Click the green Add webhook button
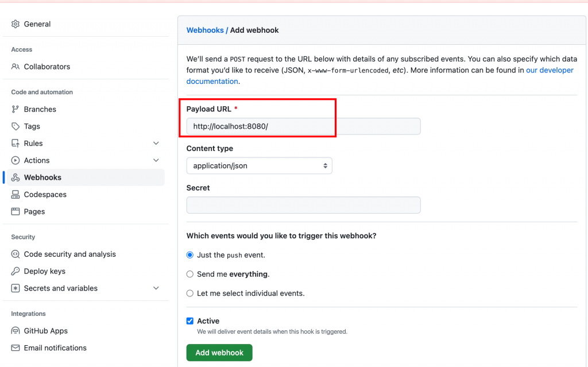Viewport: 588px width, 367px height. point(219,353)
